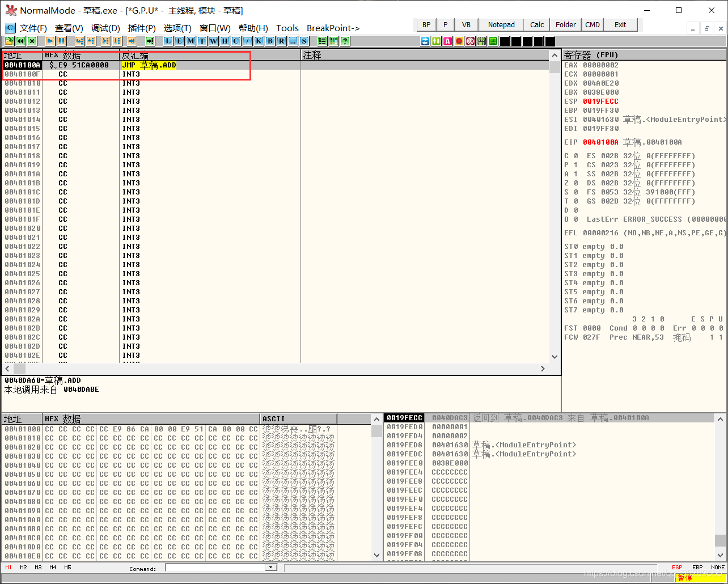This screenshot has width=728, height=584.
Task: Select the JMP 草稿.ADD instruction row
Action: [x=276, y=65]
